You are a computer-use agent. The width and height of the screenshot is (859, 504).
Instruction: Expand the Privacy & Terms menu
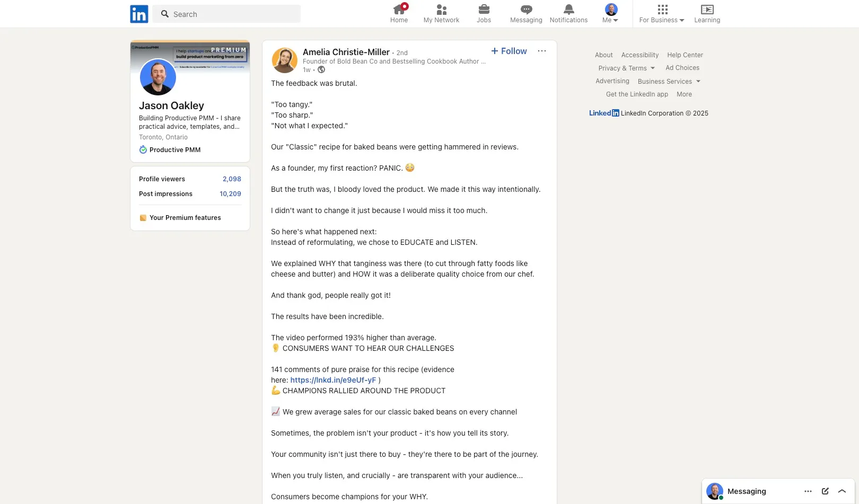626,68
